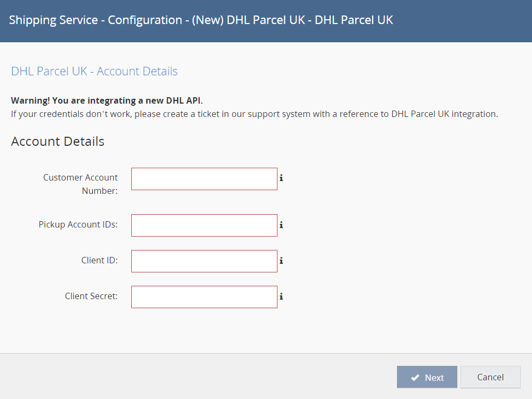Click the Client Secret input field
The height and width of the screenshot is (399, 532).
pyautogui.click(x=204, y=297)
